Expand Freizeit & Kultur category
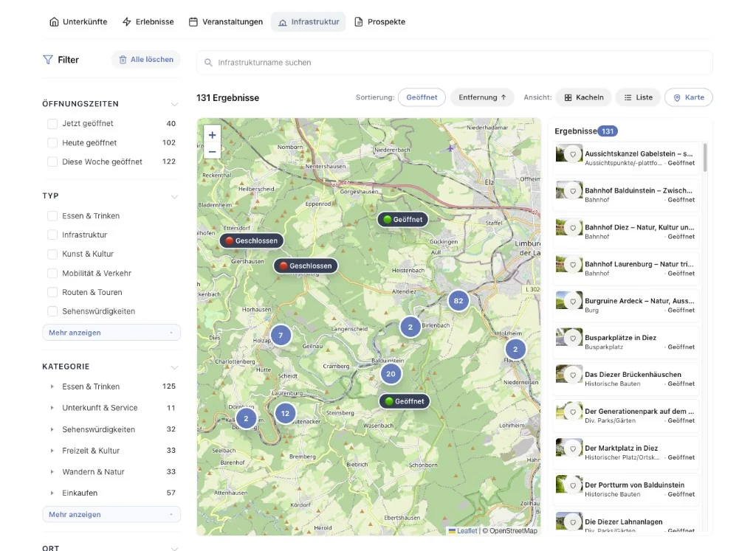Image resolution: width=756 pixels, height=551 pixels. point(52,451)
